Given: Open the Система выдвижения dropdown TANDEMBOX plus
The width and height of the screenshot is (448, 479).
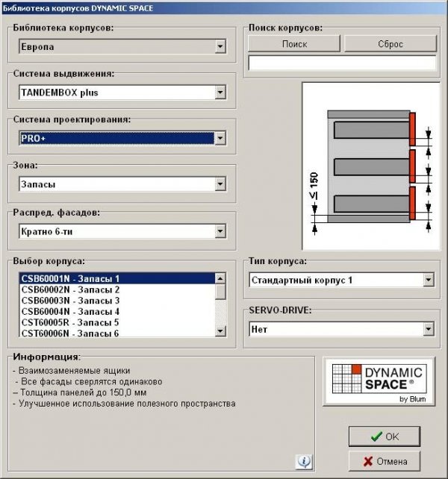Looking at the screenshot, I should coord(122,93).
